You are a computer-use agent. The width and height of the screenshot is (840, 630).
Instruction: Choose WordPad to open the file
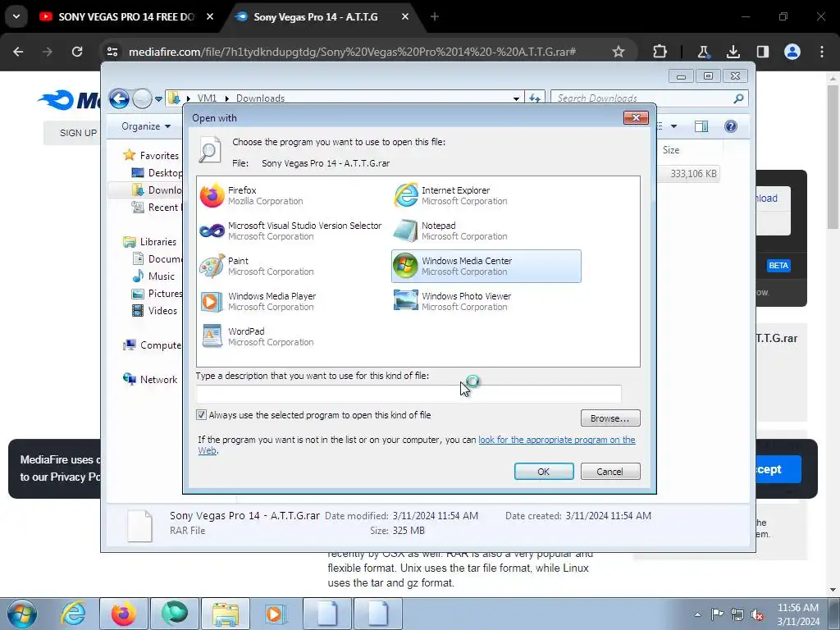coord(257,337)
